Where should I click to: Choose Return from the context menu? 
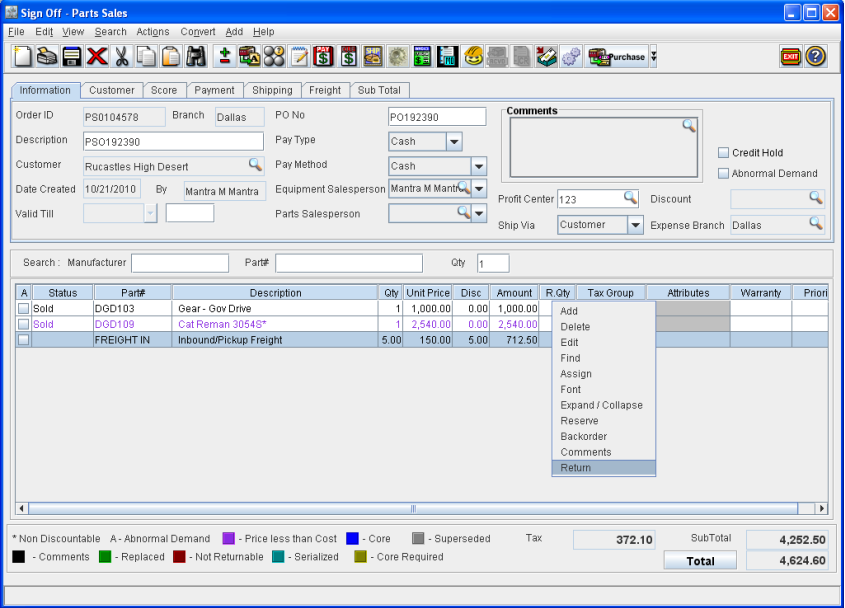point(604,468)
